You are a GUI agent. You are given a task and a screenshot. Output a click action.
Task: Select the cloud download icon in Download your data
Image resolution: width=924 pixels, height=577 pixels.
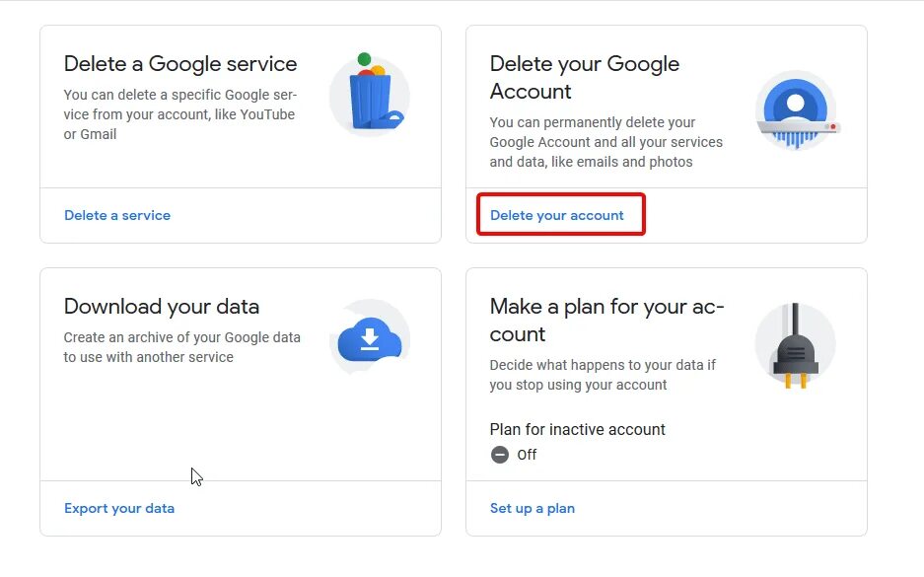(x=370, y=338)
